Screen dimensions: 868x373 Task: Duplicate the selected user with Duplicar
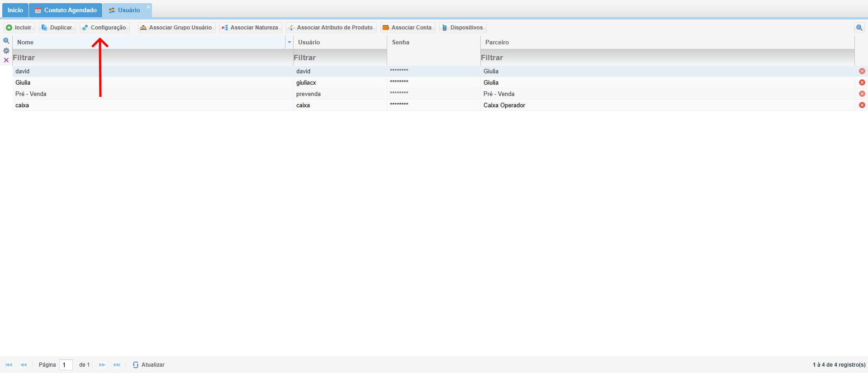(57, 28)
